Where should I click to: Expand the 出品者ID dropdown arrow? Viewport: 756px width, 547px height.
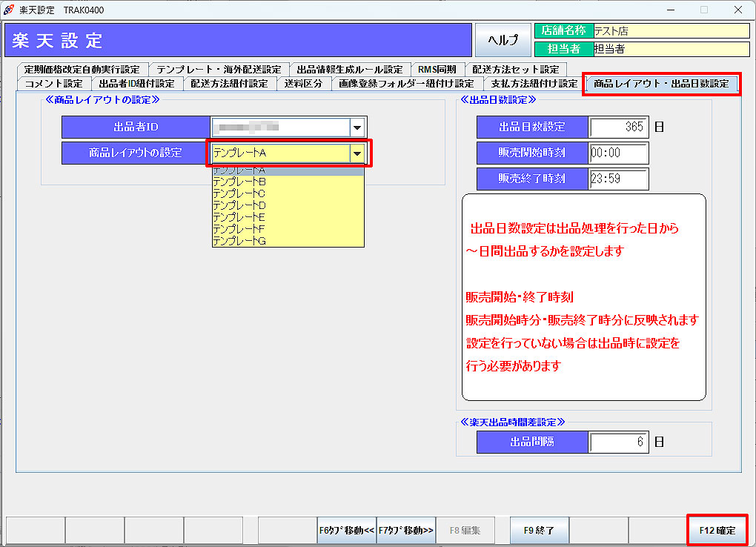[x=357, y=127]
